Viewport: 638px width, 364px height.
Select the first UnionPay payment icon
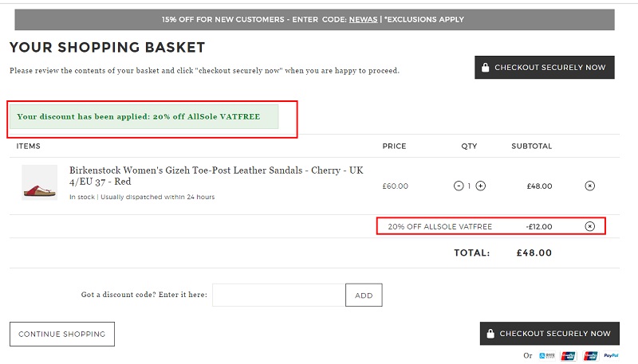(569, 356)
